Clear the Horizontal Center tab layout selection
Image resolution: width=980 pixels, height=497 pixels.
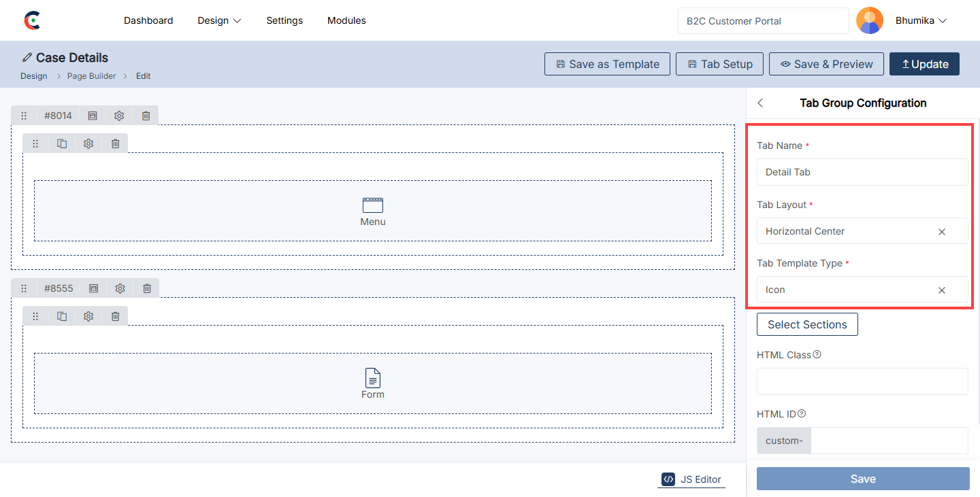point(942,232)
